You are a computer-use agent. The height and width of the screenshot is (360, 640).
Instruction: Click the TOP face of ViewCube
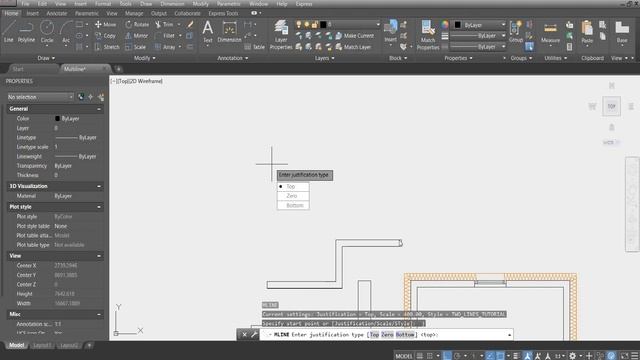(611, 107)
